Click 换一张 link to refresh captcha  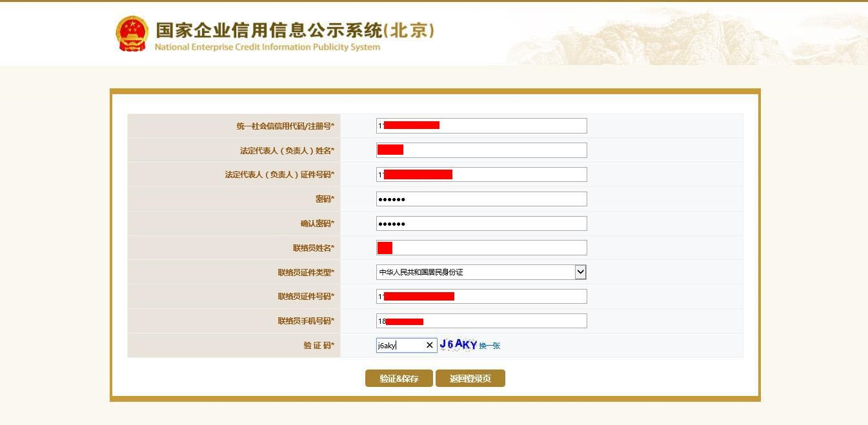point(490,346)
